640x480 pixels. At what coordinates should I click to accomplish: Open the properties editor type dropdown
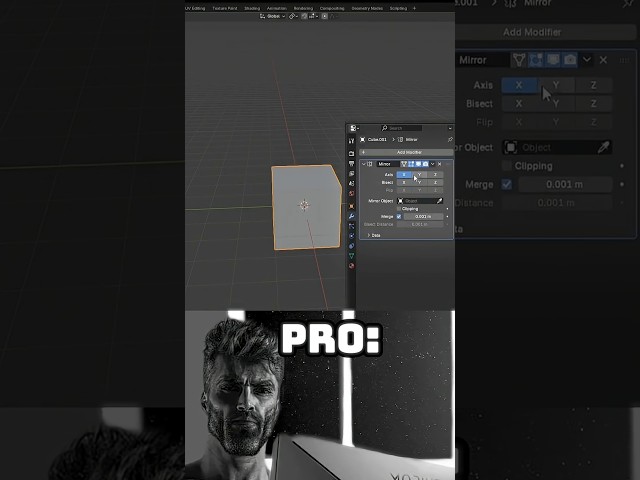(354, 128)
